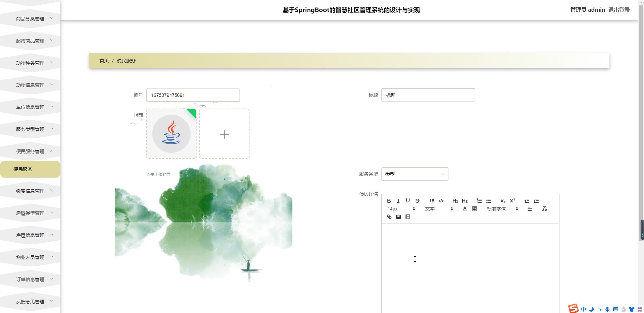Open Sogou toolbox grid icon

pos(640,309)
